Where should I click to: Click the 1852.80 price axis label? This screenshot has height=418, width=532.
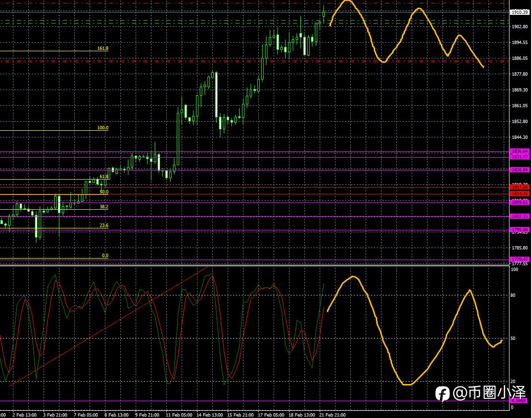point(520,121)
